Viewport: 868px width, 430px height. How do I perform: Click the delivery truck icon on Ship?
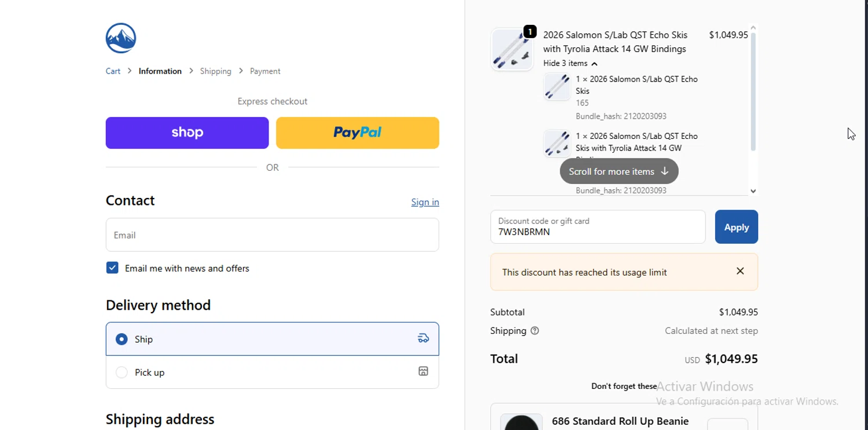423,339
